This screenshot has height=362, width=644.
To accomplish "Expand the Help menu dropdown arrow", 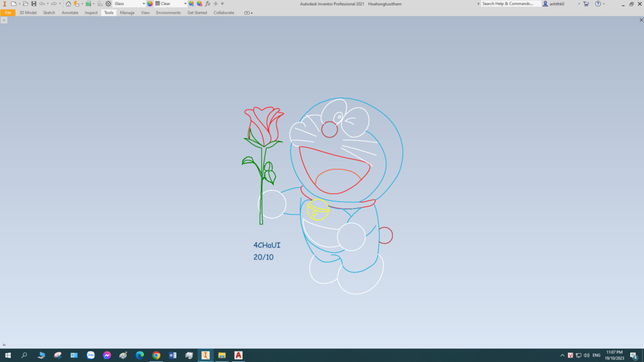I will (x=604, y=4).
